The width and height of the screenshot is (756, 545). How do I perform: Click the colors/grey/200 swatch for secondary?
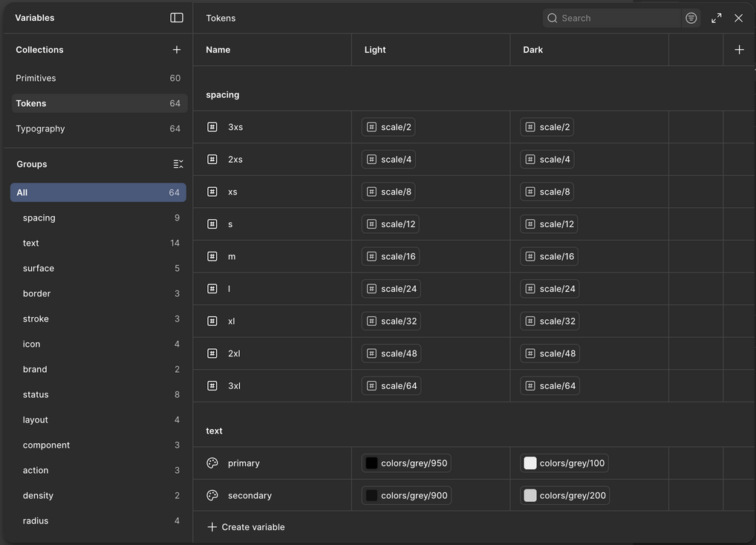(530, 495)
